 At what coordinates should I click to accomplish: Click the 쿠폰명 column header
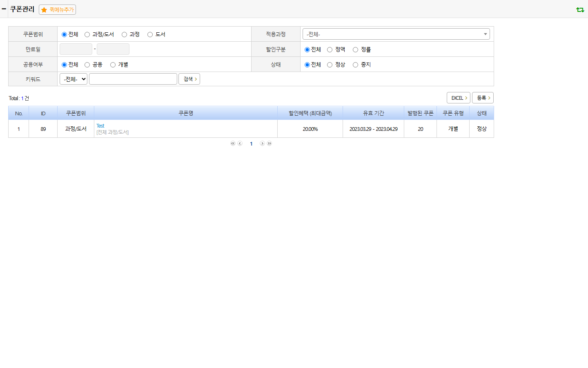[186, 113]
